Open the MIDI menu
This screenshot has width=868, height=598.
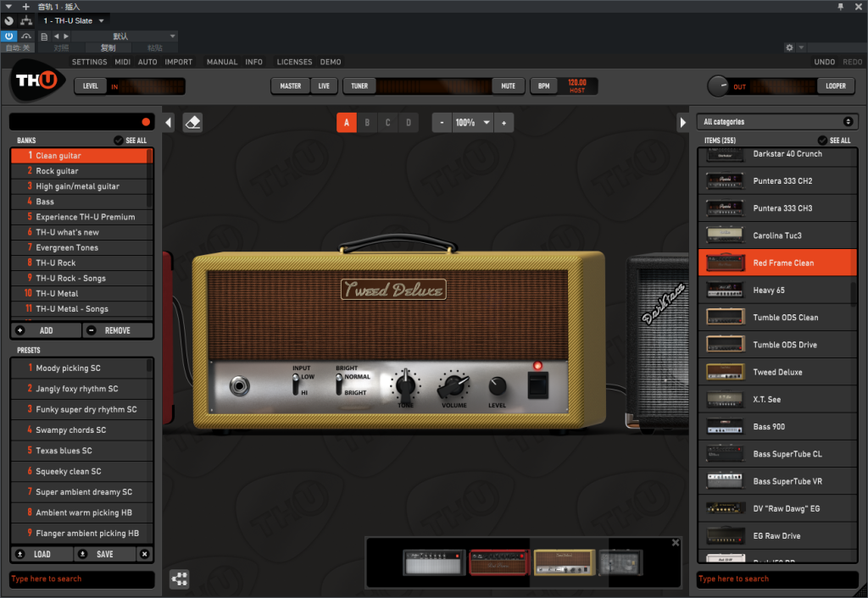[x=122, y=62]
